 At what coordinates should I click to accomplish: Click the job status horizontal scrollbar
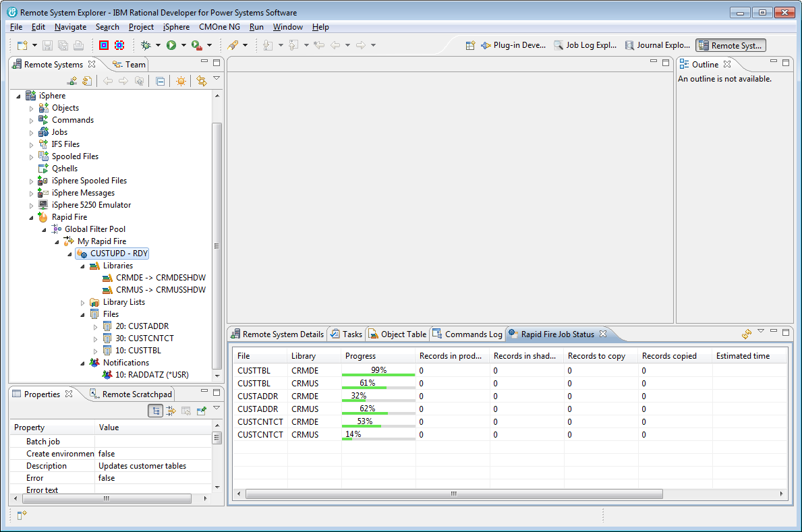pyautogui.click(x=453, y=494)
